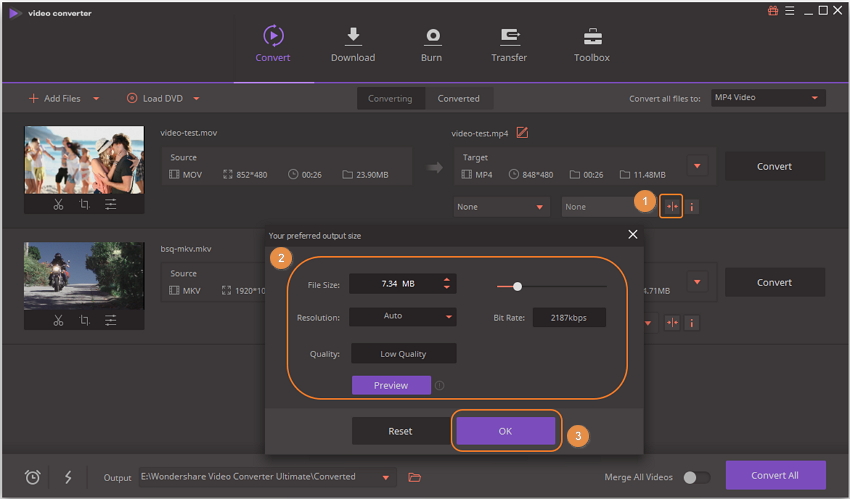Open effects settings for bsq-mkv.mkv
Image resolution: width=850 pixels, height=499 pixels.
[x=111, y=321]
